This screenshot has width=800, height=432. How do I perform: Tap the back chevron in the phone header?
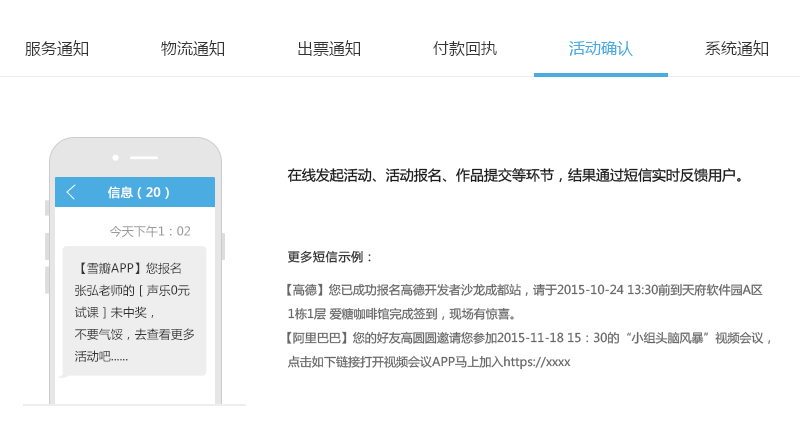[x=71, y=192]
